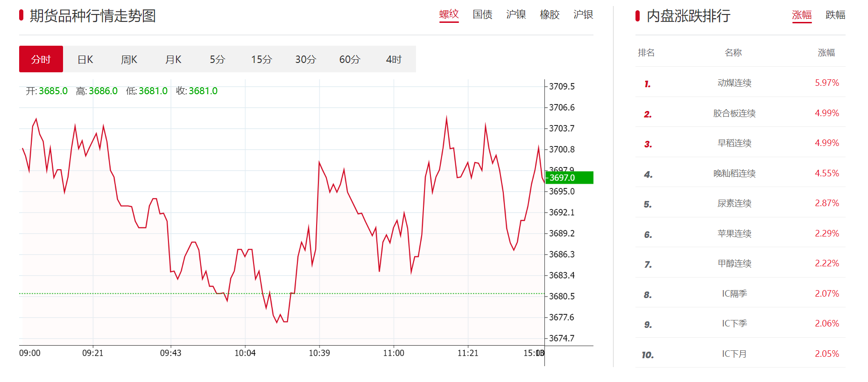Click rank number 10 in the ranking list
Viewport: 868px width, 382px height.
point(648,355)
